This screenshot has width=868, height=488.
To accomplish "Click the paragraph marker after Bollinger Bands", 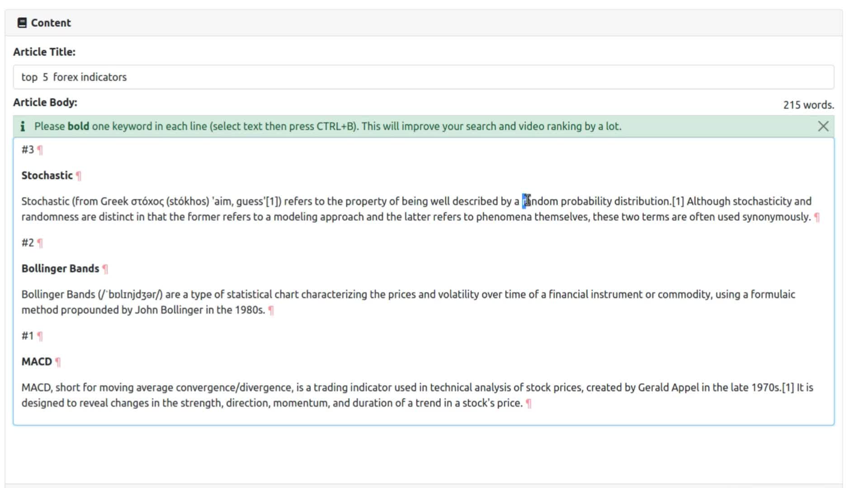I will point(105,268).
